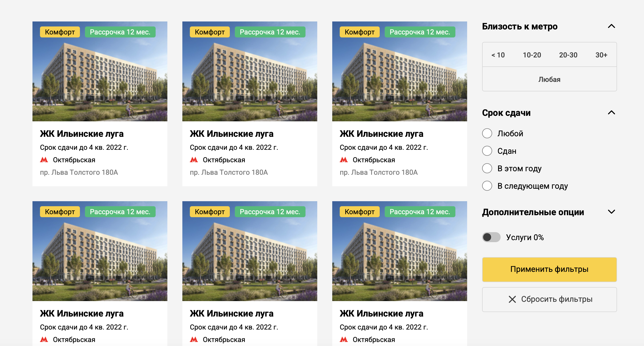
Task: Pick the 30+ metro distance option
Action: (x=601, y=55)
